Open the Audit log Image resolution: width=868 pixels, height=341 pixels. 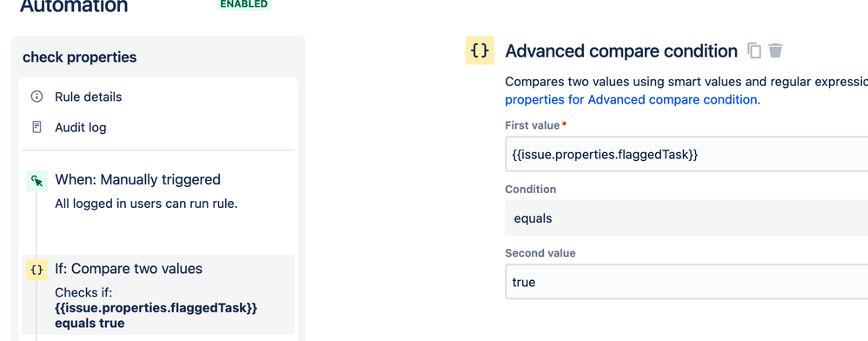click(x=80, y=128)
